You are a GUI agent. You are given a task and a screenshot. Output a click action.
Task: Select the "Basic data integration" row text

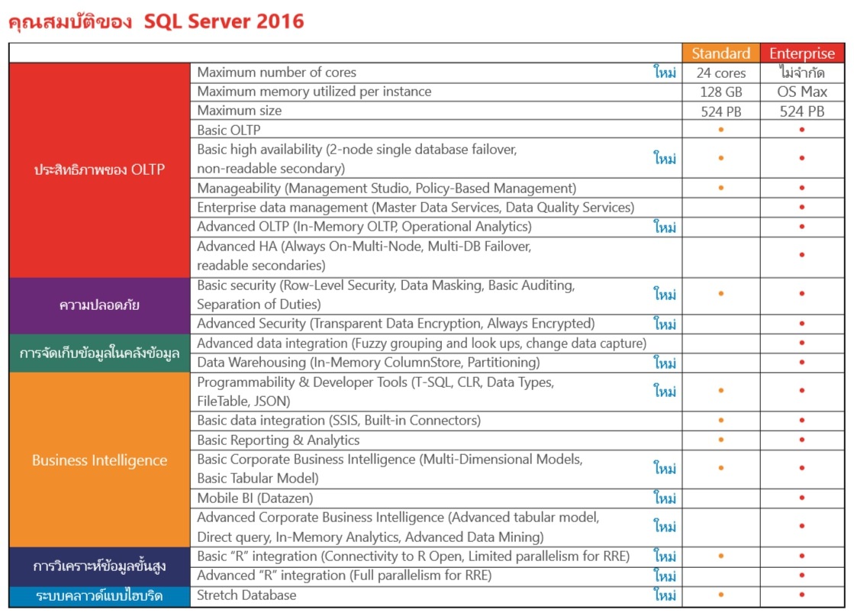tap(339, 421)
